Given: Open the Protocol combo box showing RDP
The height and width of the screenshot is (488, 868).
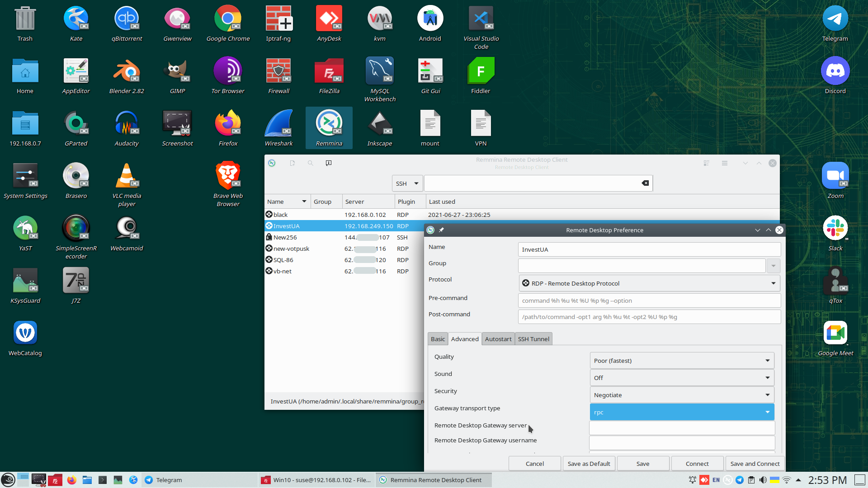Looking at the screenshot, I should click(x=649, y=283).
